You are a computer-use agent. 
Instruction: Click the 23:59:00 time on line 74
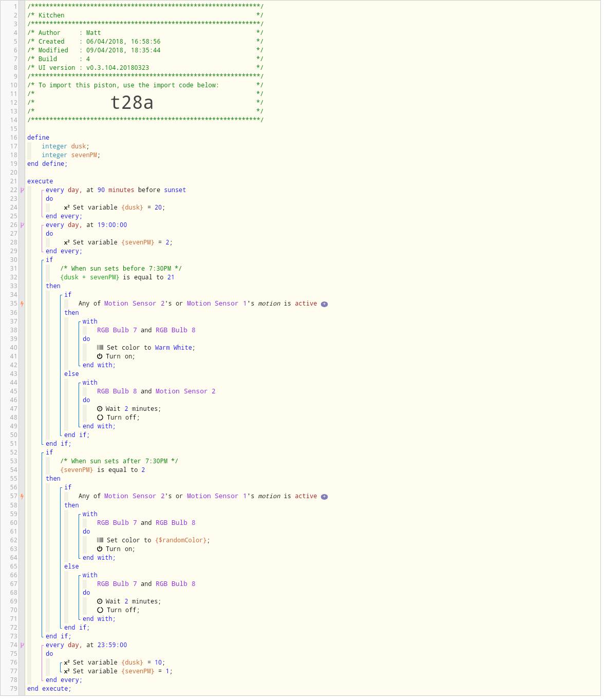click(112, 645)
